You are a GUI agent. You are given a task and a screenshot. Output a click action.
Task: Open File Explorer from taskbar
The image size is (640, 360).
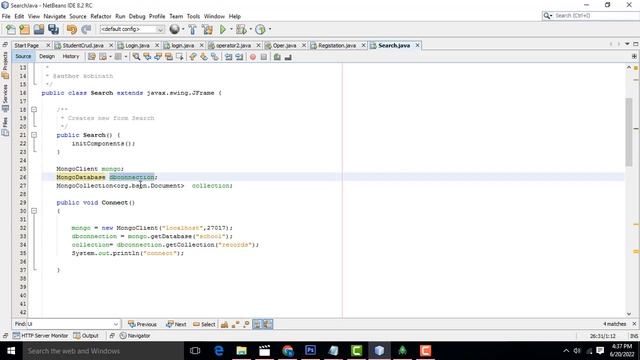[x=242, y=351]
